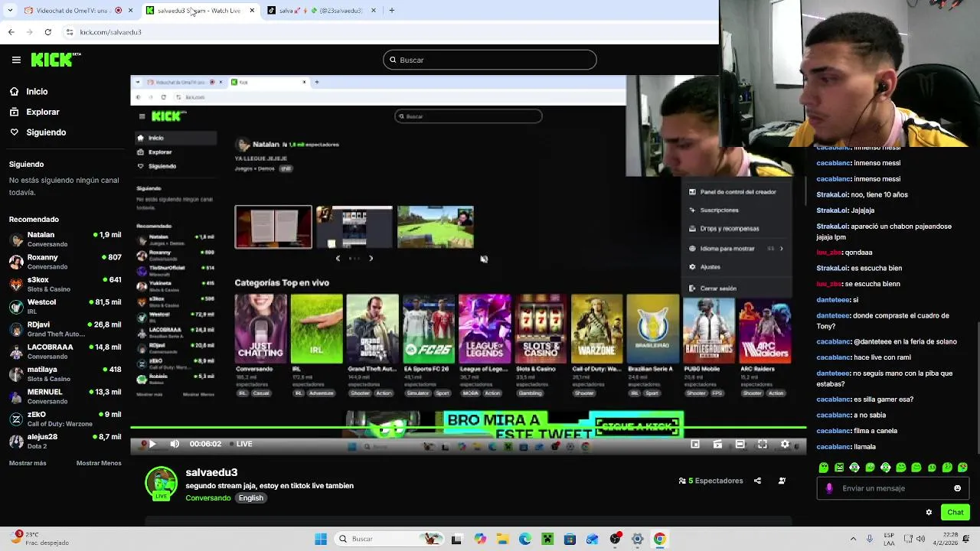
Task: Open the browser tab search dropdown
Action: [9, 11]
